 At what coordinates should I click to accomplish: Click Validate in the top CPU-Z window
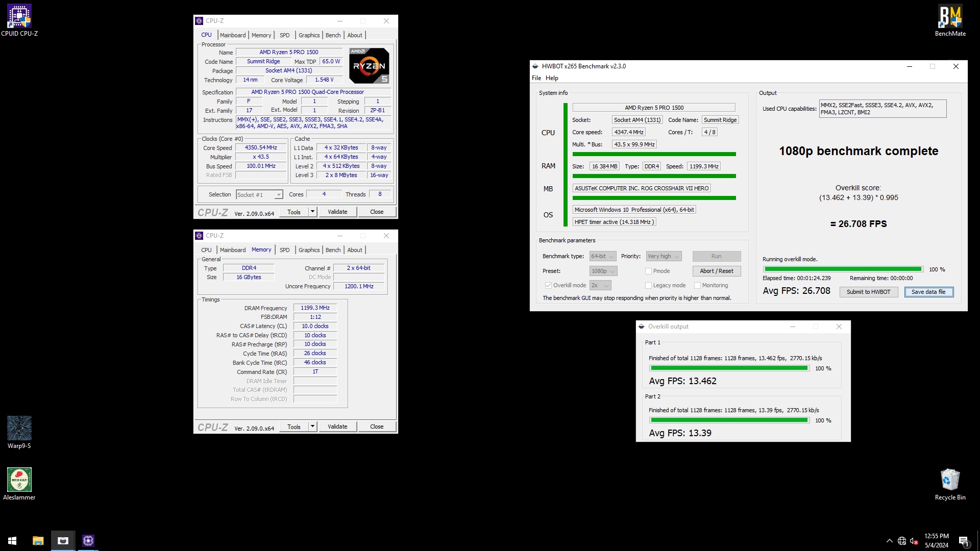[337, 212]
